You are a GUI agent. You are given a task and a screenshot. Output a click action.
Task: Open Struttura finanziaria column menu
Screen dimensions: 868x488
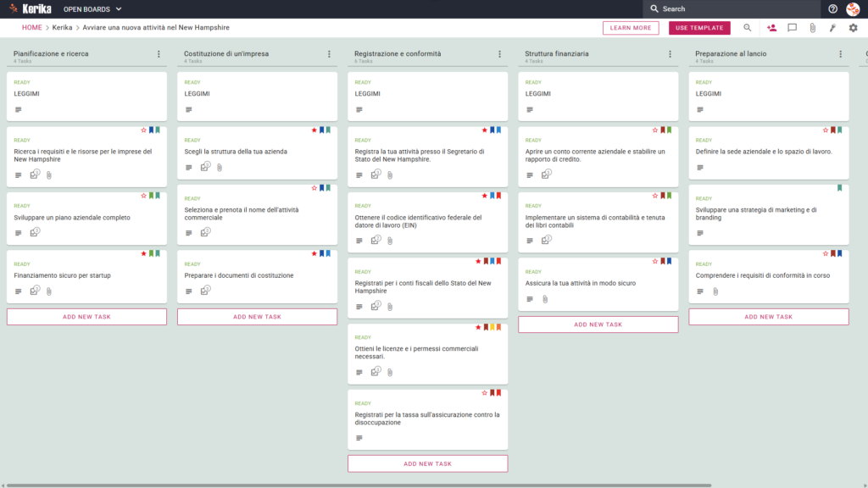pos(670,54)
